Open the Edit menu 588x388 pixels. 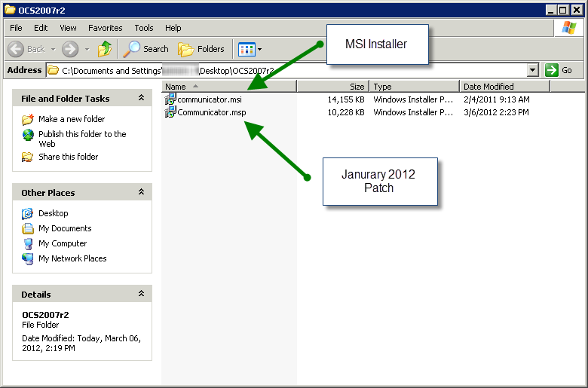click(41, 28)
